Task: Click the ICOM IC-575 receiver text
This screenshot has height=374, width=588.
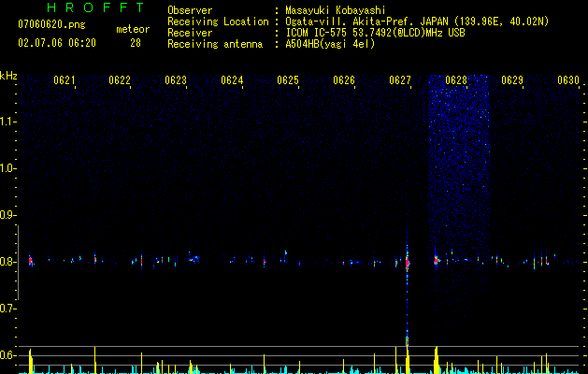Action: (375, 33)
